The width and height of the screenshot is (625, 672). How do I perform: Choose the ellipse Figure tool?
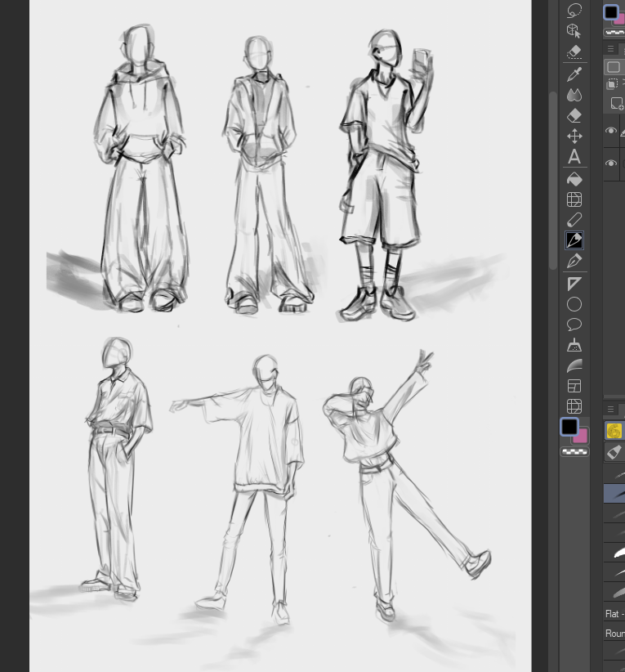click(574, 304)
